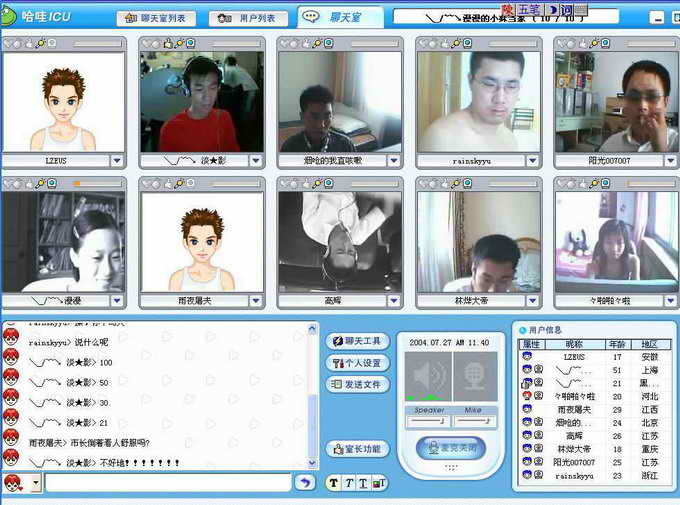Viewport: 680px width, 505px height.
Task: Click the 聊天工具 button
Action: (x=357, y=342)
